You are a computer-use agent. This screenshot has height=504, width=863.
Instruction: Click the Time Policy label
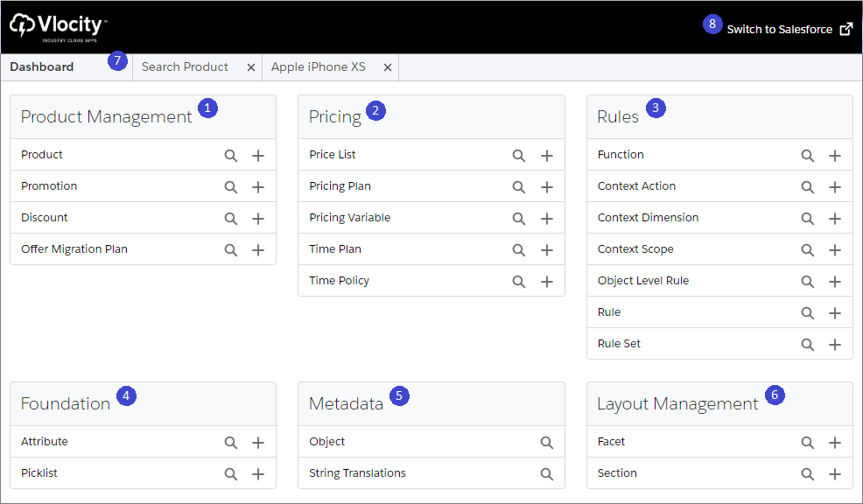[339, 281]
